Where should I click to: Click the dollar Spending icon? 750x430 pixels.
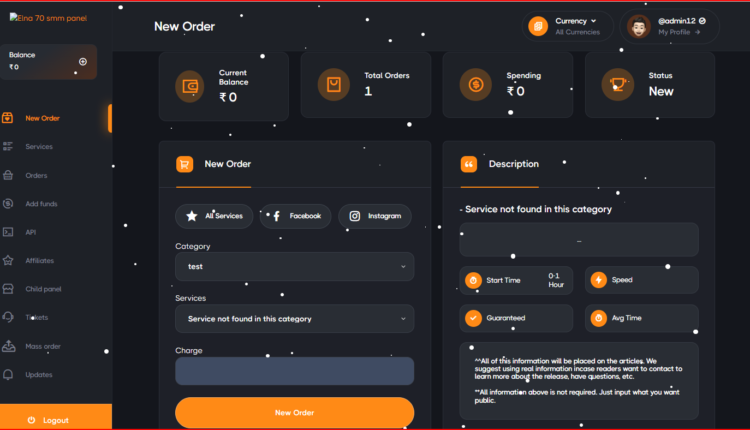click(476, 86)
